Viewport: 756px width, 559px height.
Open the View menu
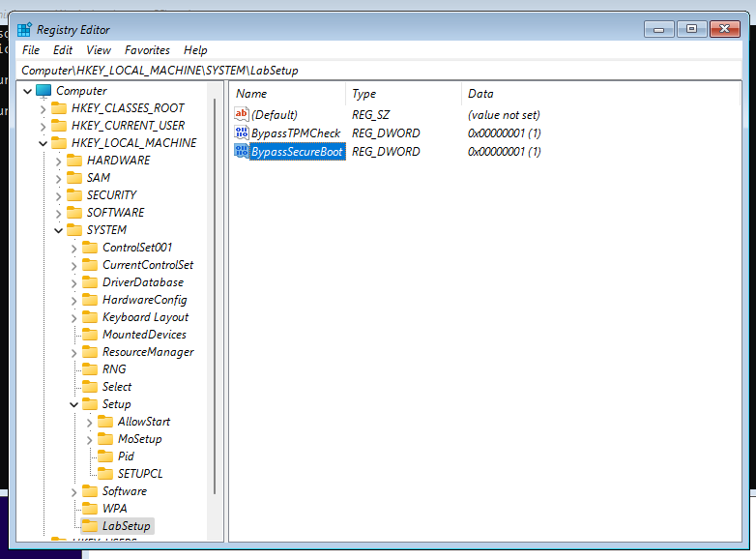99,50
